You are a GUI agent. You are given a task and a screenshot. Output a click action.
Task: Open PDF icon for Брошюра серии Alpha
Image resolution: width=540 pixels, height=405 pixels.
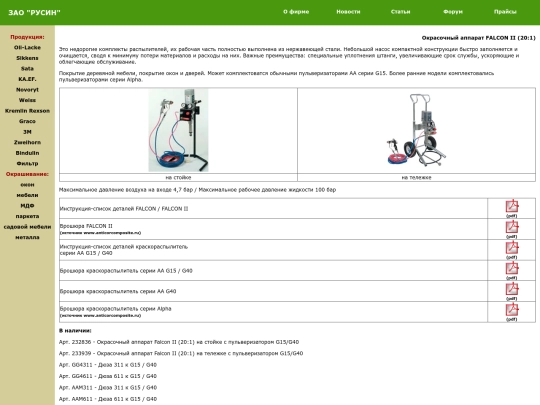point(512,309)
